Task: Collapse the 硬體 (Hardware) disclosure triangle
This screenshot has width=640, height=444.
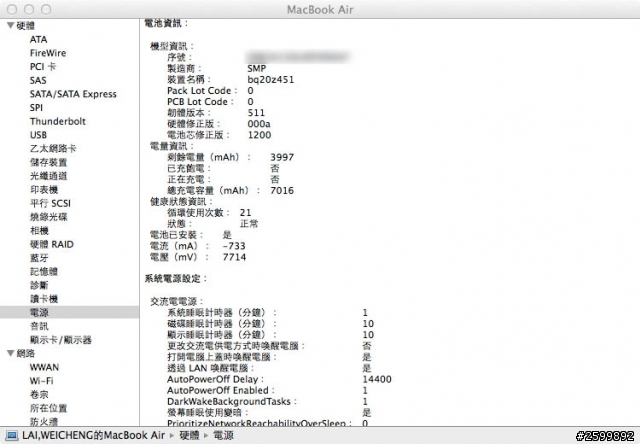Action: 11,25
